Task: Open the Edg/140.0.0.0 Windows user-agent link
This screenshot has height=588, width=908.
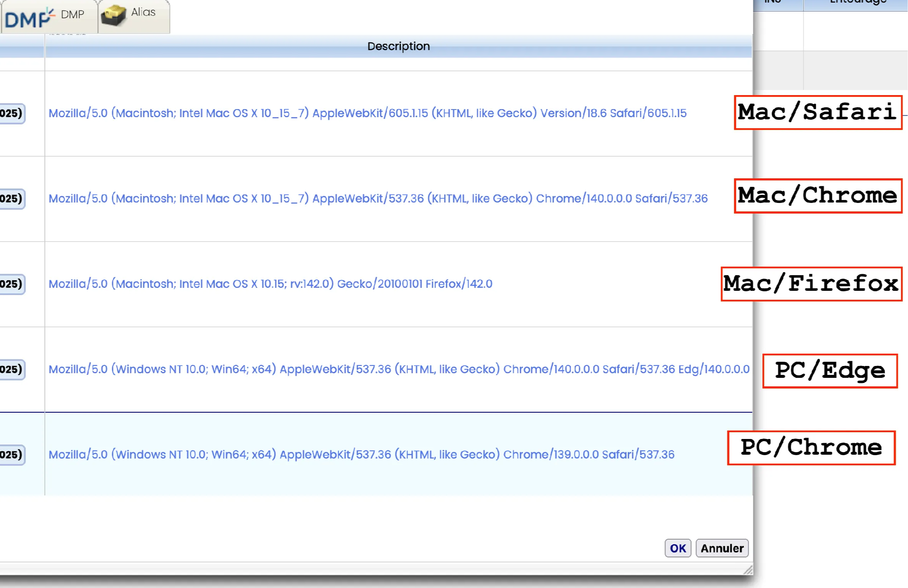Action: tap(399, 369)
